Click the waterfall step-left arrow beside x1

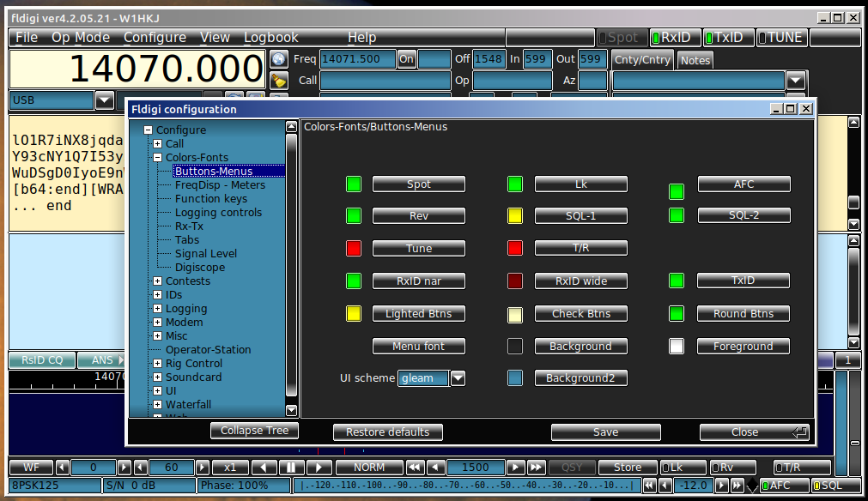click(264, 468)
